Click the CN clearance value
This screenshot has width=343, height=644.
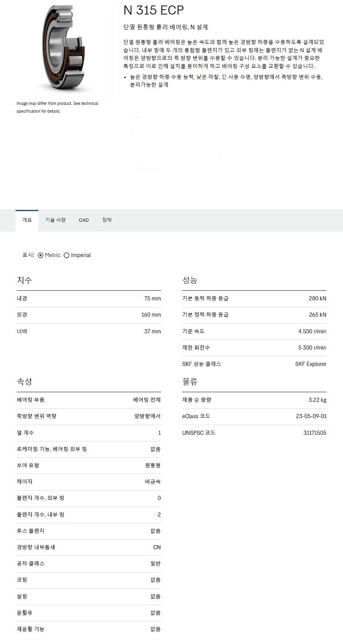click(x=157, y=547)
